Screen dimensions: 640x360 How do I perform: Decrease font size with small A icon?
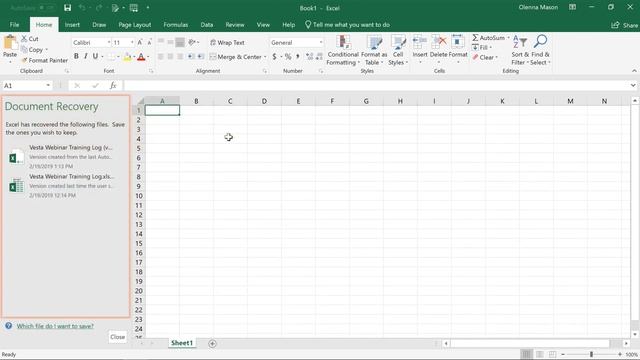pyautogui.click(x=149, y=42)
